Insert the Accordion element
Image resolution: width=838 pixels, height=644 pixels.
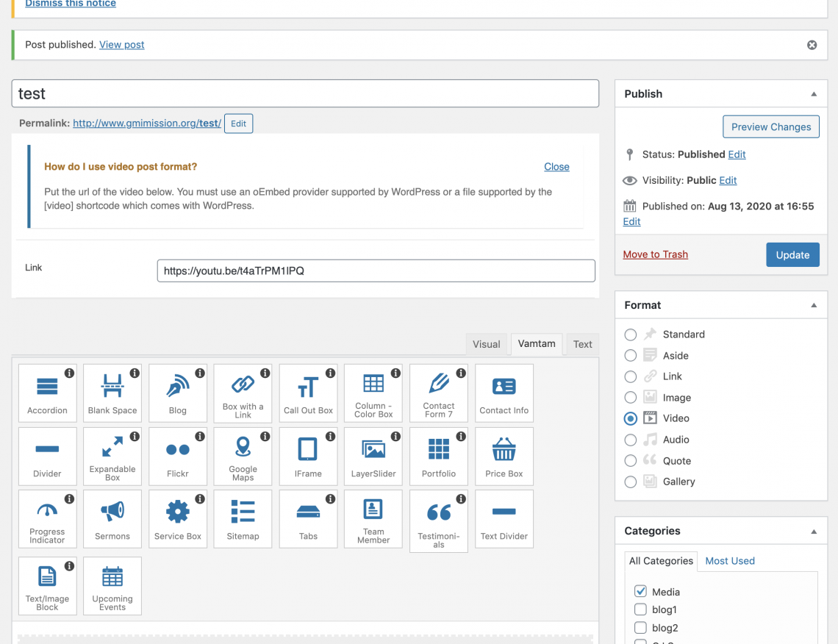(47, 393)
